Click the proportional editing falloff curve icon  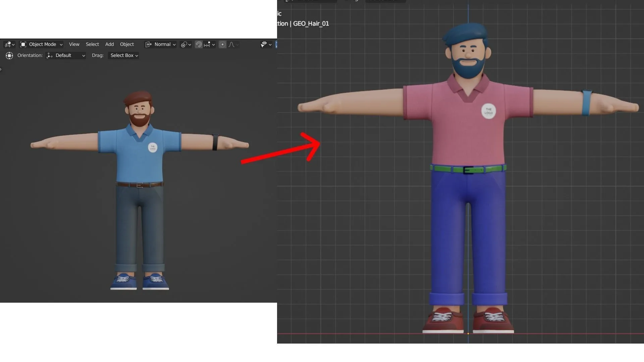(232, 44)
